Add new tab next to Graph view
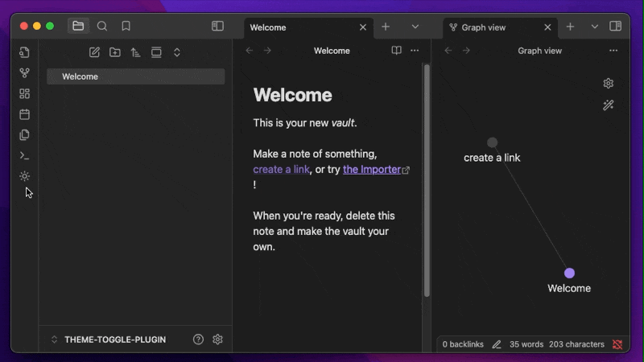Screen dimensions: 644x362 pos(570,27)
